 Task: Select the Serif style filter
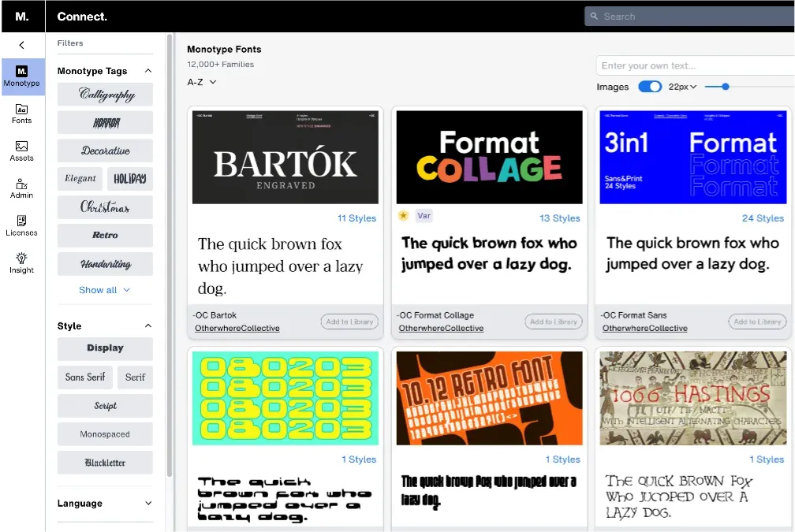pyautogui.click(x=136, y=378)
